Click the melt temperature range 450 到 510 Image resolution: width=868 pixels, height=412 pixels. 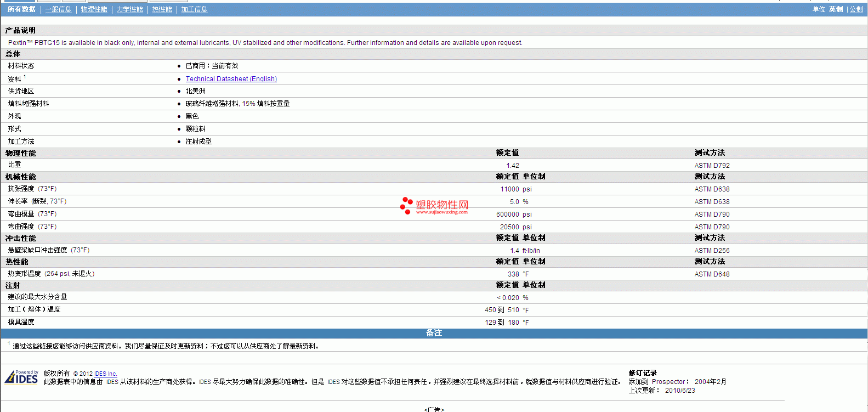click(502, 310)
